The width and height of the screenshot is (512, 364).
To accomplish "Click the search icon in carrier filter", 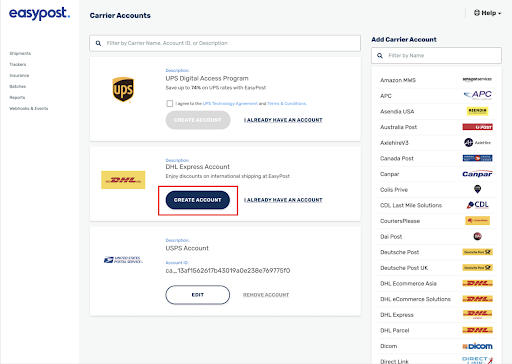I will tap(98, 43).
